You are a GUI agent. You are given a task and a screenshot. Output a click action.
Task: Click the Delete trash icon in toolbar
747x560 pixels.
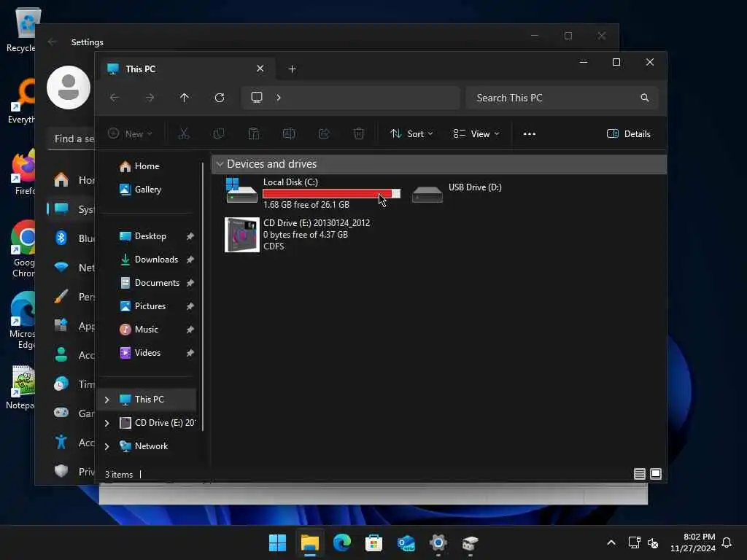tap(359, 134)
